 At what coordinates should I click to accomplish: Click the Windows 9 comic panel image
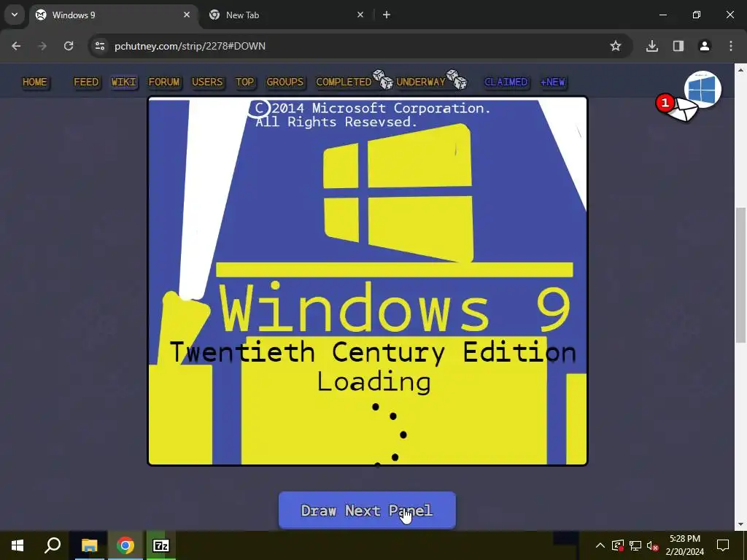368,281
